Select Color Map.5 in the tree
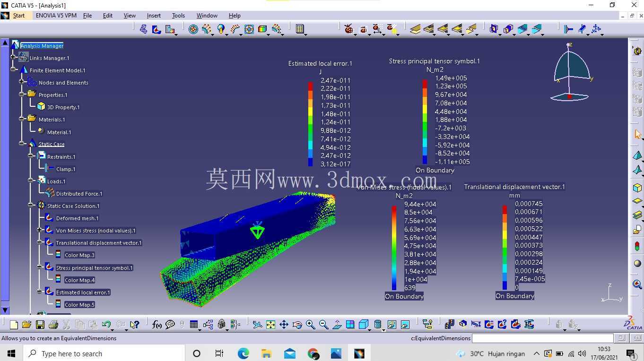The width and height of the screenshot is (644, 361). coord(79,305)
